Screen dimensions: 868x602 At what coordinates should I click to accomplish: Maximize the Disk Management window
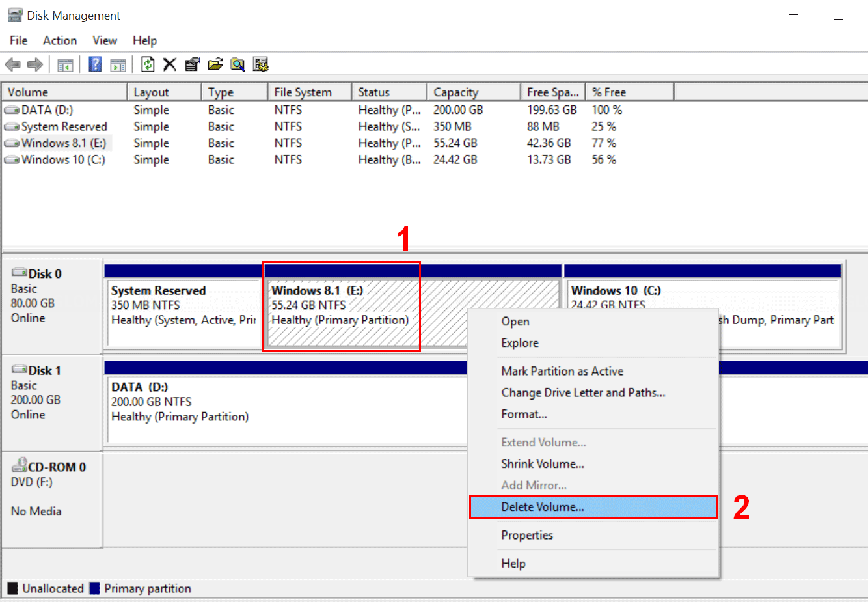(838, 15)
